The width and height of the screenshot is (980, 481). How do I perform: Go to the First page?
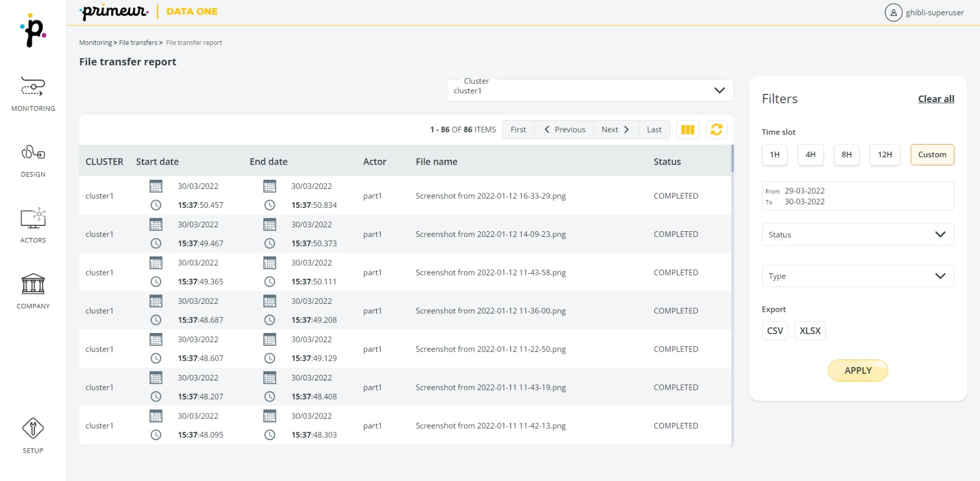click(518, 130)
